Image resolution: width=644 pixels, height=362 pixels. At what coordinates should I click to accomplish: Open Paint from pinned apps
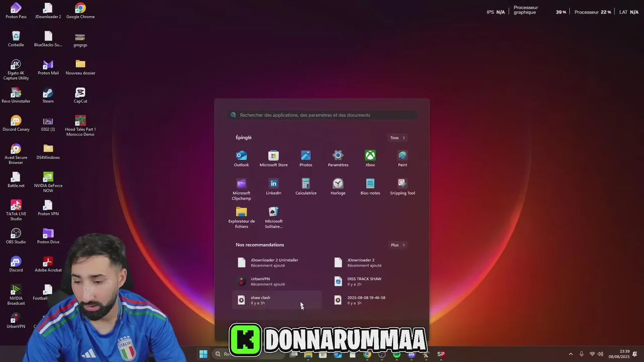[x=403, y=159]
